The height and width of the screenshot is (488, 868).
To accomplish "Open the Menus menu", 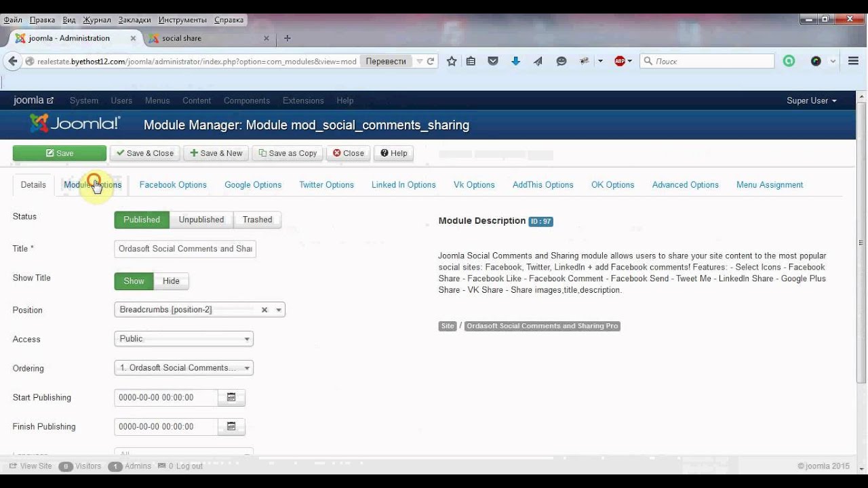I will point(157,100).
